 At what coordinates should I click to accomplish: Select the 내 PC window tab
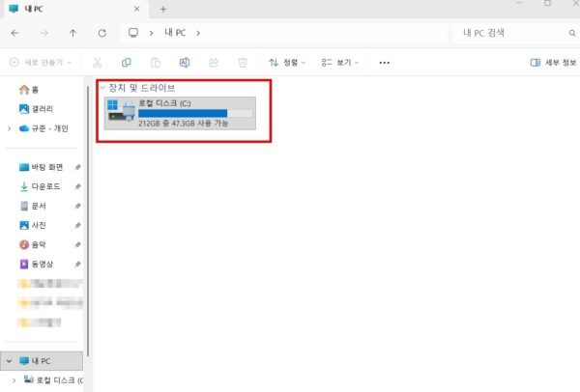click(75, 9)
